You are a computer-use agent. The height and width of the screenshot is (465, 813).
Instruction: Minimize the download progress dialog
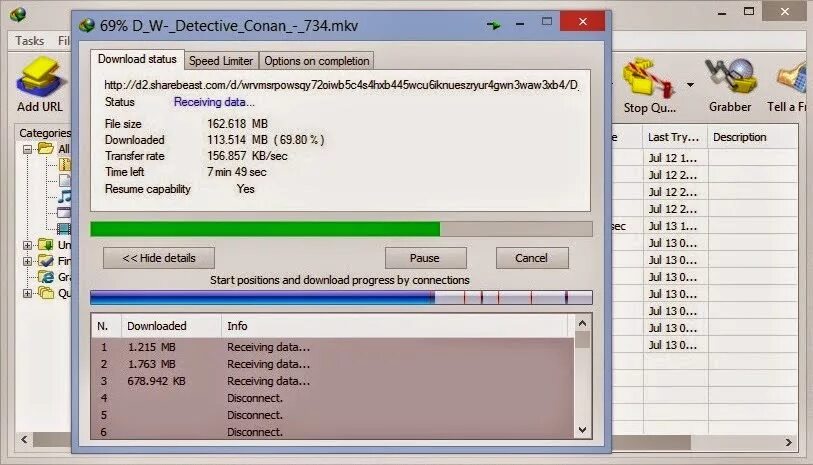520,24
